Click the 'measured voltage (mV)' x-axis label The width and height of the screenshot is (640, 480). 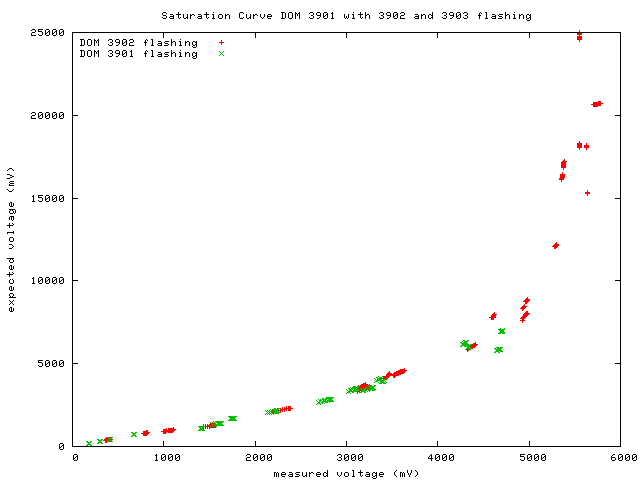click(x=346, y=473)
